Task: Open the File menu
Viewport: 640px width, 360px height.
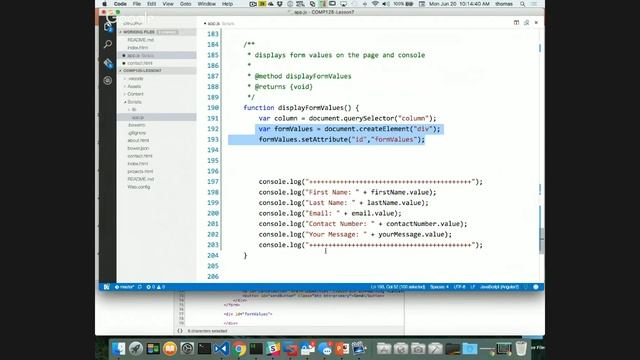Action: (x=137, y=4)
